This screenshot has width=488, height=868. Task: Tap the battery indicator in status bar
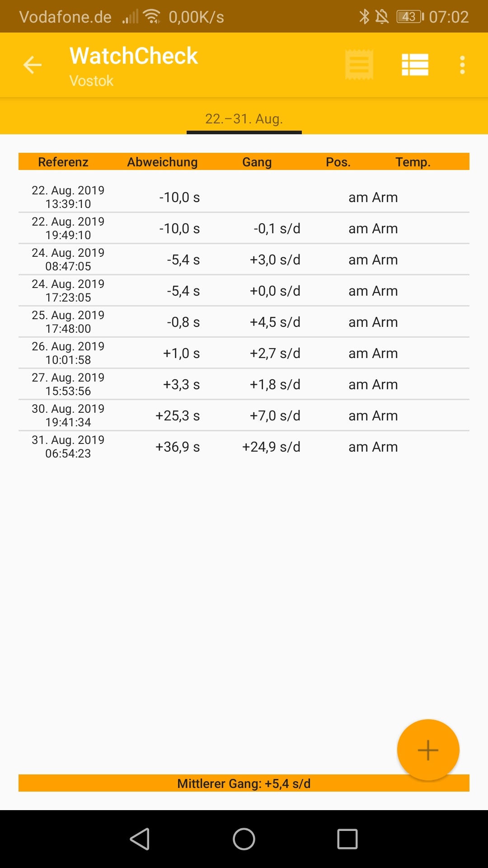410,17
